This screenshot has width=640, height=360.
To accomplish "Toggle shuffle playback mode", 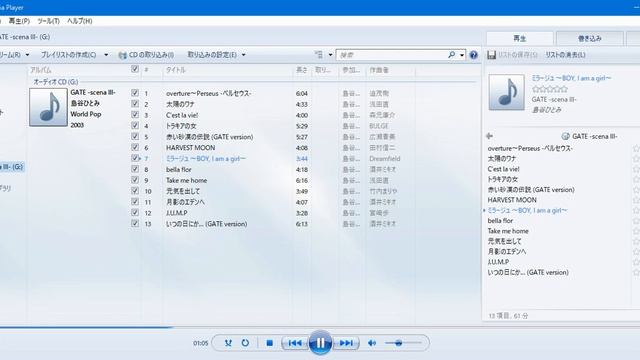I will point(228,343).
